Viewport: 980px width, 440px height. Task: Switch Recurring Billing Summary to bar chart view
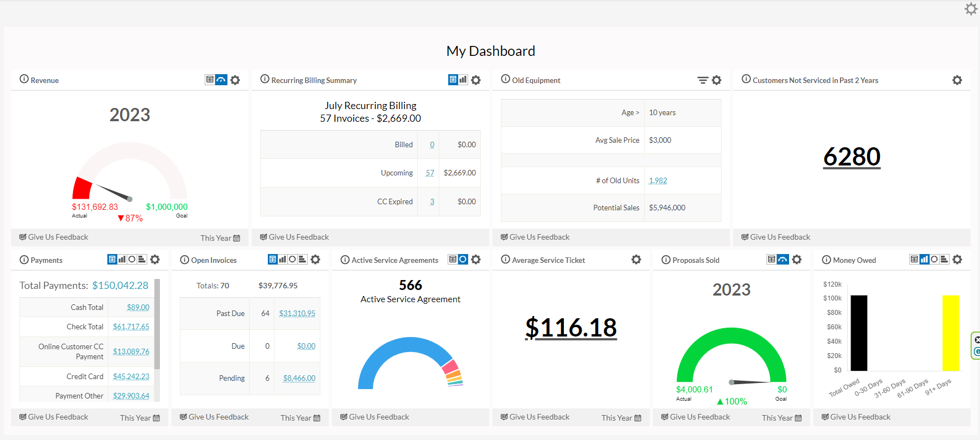pos(463,80)
